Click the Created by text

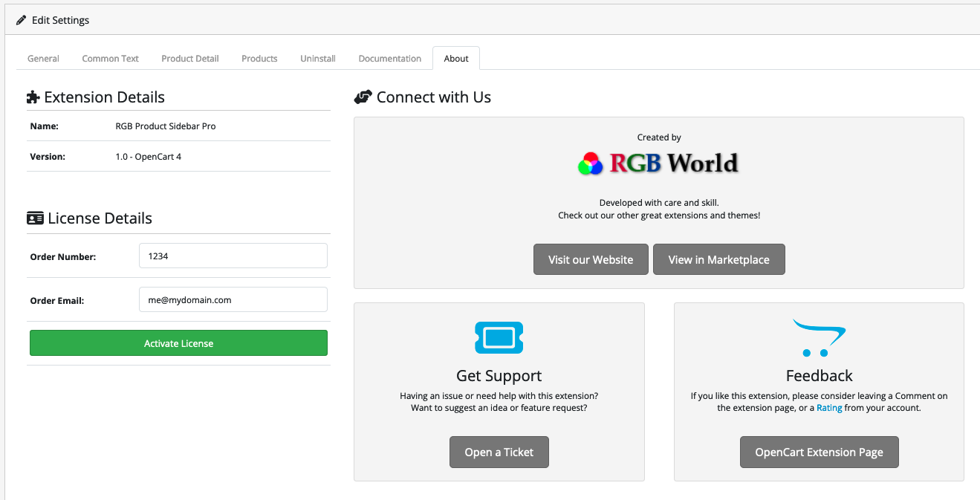pos(659,137)
